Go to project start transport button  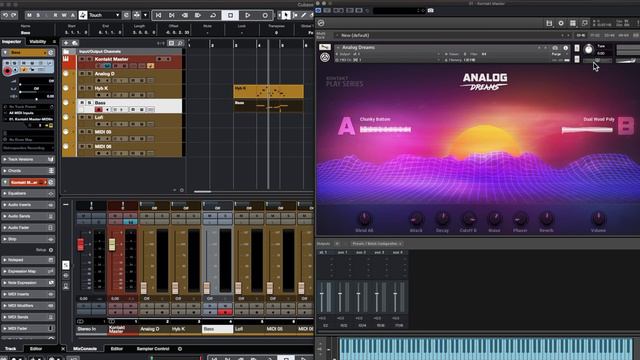(x=158, y=15)
